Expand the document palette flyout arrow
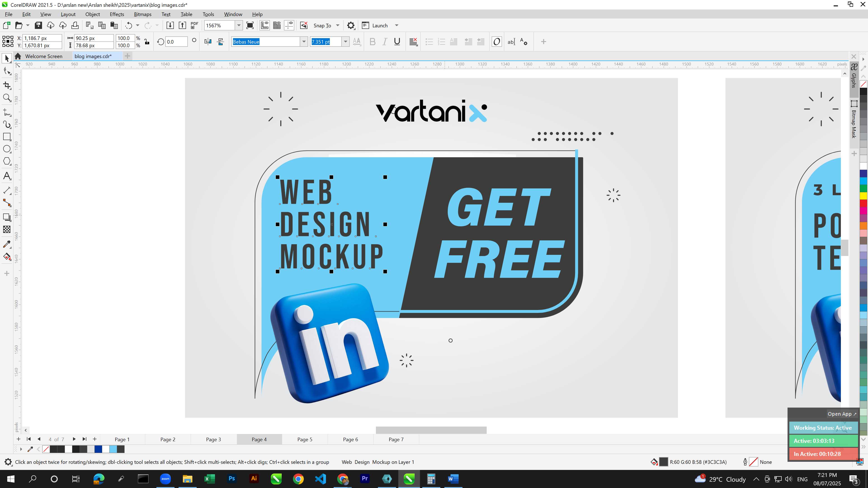 coord(21,449)
